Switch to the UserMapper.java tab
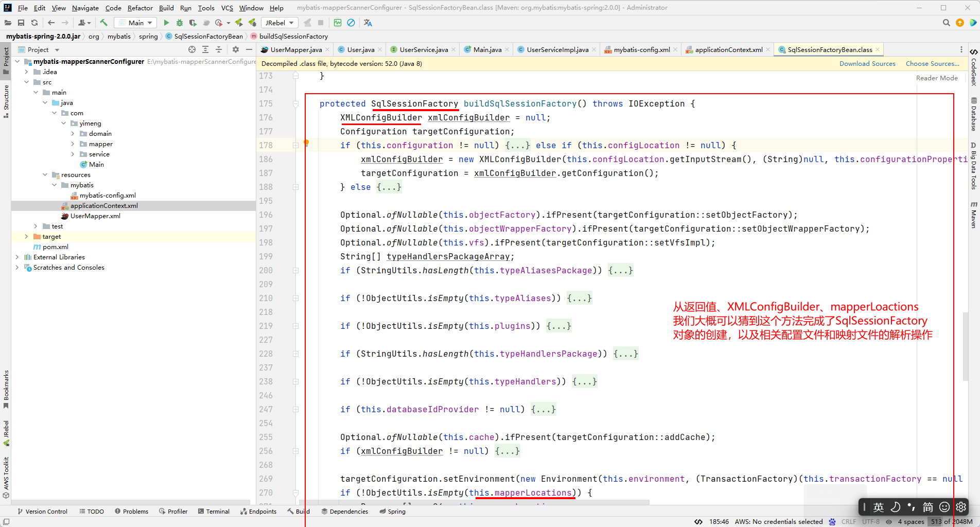Screen dimensions: 980x527 pos(296,49)
